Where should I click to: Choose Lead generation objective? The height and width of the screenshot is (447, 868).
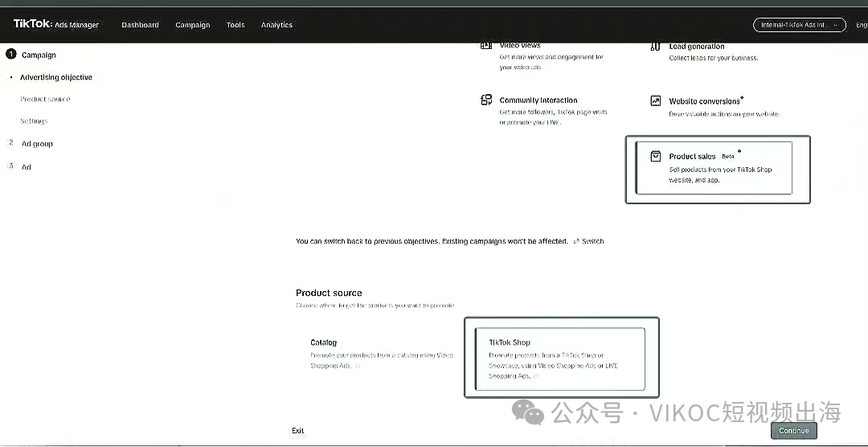tap(704, 51)
